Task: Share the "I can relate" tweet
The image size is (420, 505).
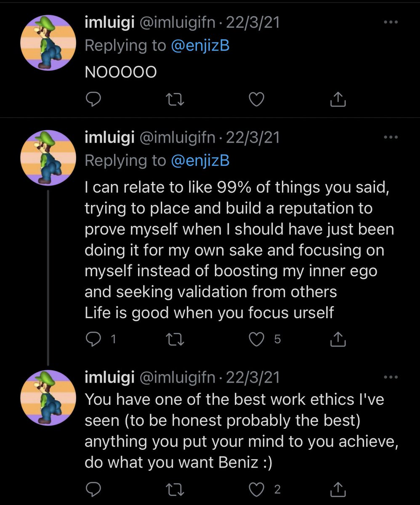Action: pyautogui.click(x=338, y=340)
